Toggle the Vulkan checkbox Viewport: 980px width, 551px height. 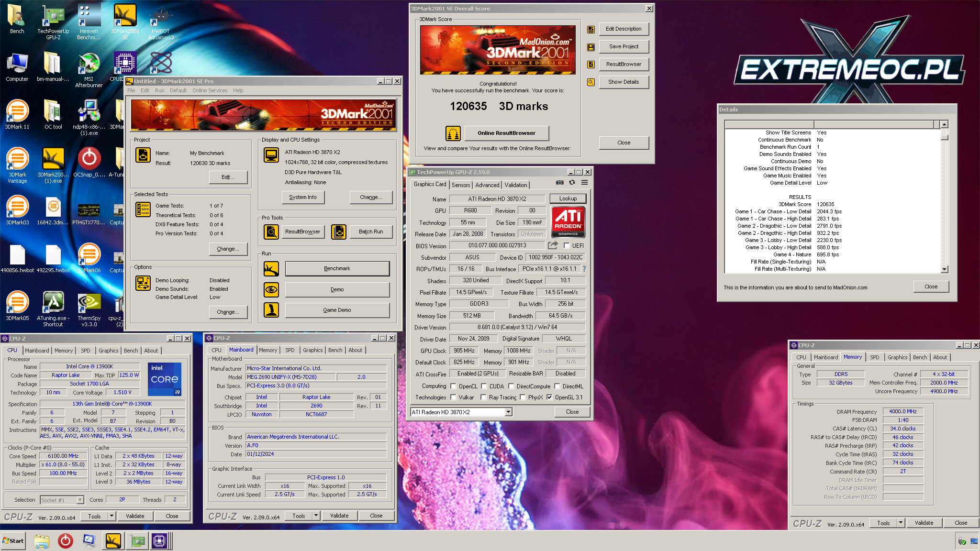(x=453, y=397)
